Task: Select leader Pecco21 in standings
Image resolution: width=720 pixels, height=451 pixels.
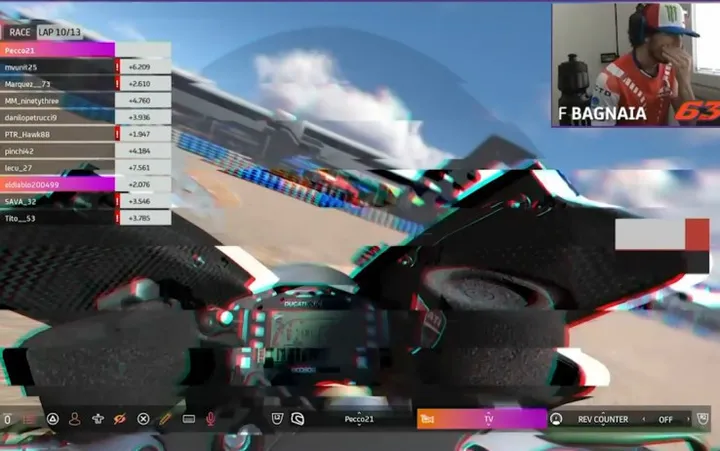Action: pos(57,50)
